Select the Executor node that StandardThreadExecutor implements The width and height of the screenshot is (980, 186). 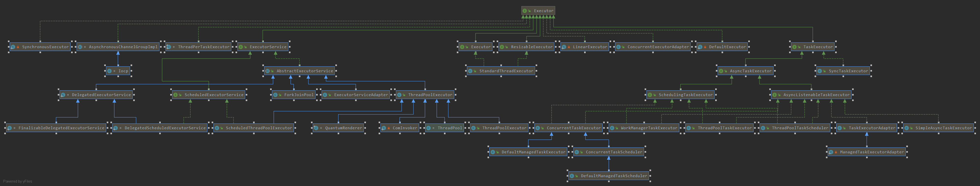point(476,47)
